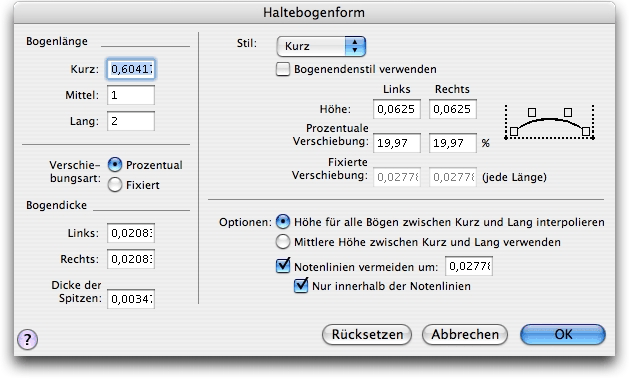
Task: Click the Abbrechen button
Action: coord(465,334)
